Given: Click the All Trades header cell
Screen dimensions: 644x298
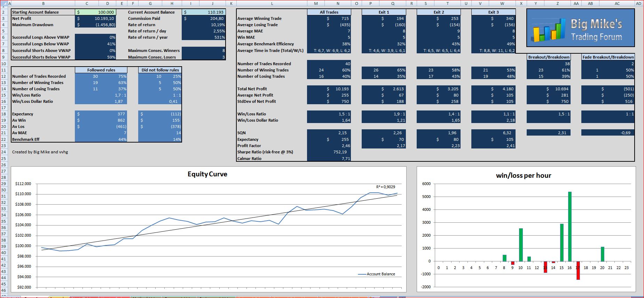Looking at the screenshot, I should (x=329, y=12).
